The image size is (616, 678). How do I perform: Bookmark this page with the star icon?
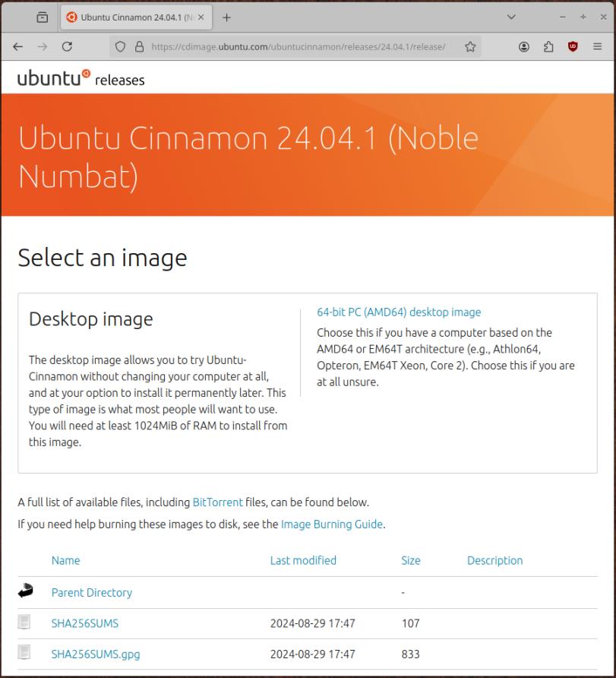(470, 46)
